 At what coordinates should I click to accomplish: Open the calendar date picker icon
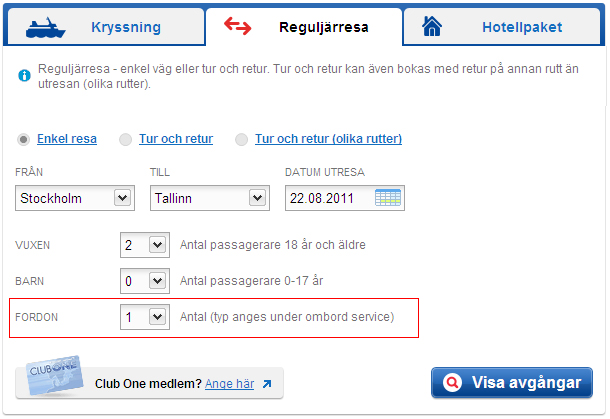[387, 198]
